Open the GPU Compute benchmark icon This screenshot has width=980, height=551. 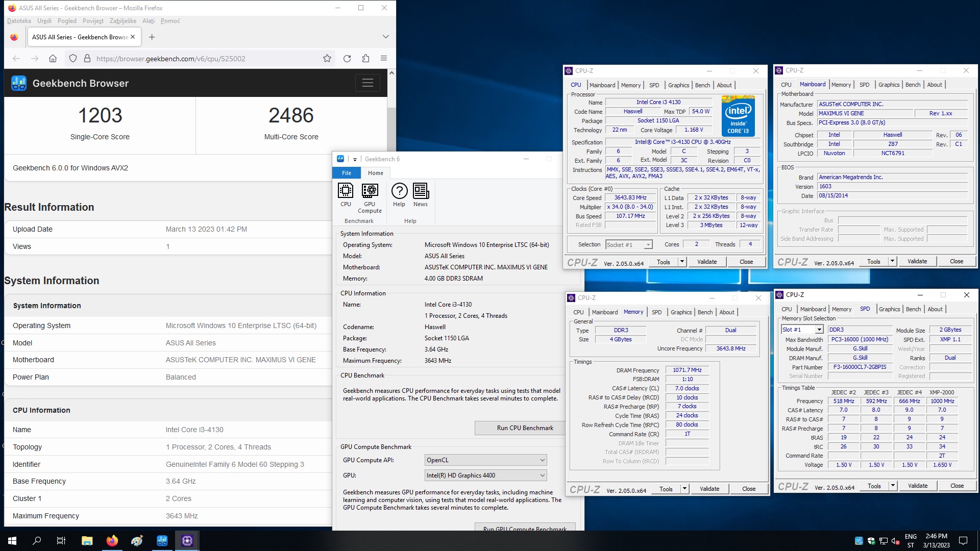pos(370,198)
